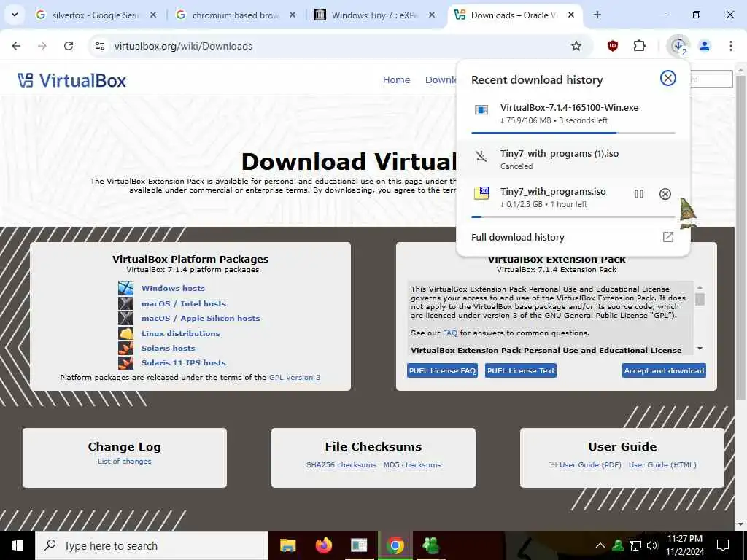This screenshot has width=747, height=560.
Task: Open GPL version 3 link
Action: (295, 377)
